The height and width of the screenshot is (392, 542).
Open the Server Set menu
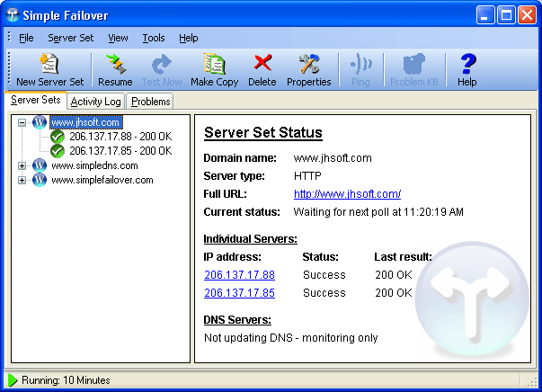point(70,38)
